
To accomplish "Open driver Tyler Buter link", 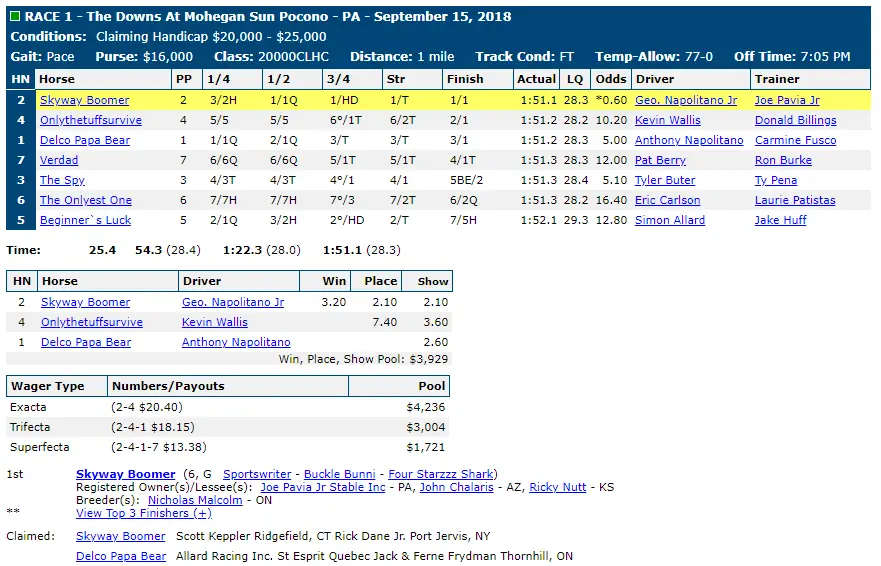I will point(665,180).
